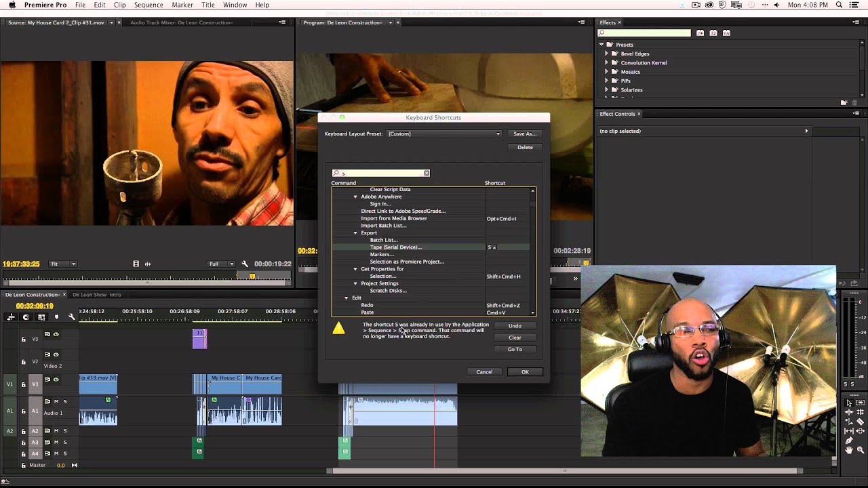
Task: Click the Source monitor wrench settings icon
Action: tap(245, 264)
